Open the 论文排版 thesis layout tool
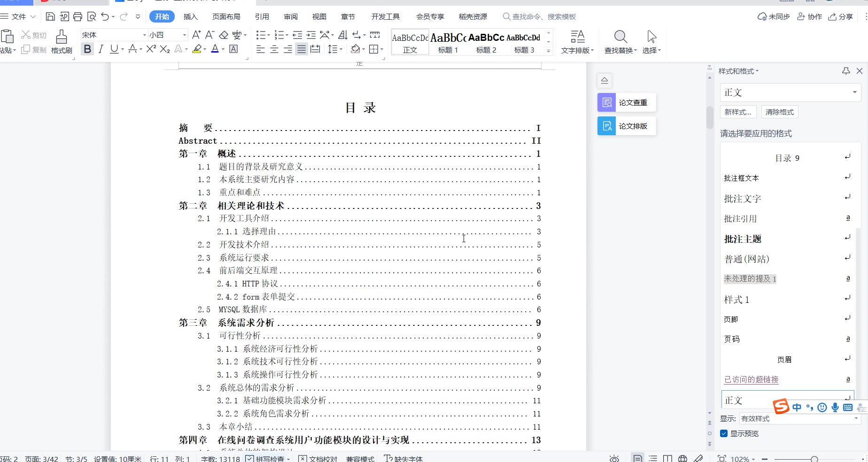The image size is (868, 462). (x=627, y=126)
